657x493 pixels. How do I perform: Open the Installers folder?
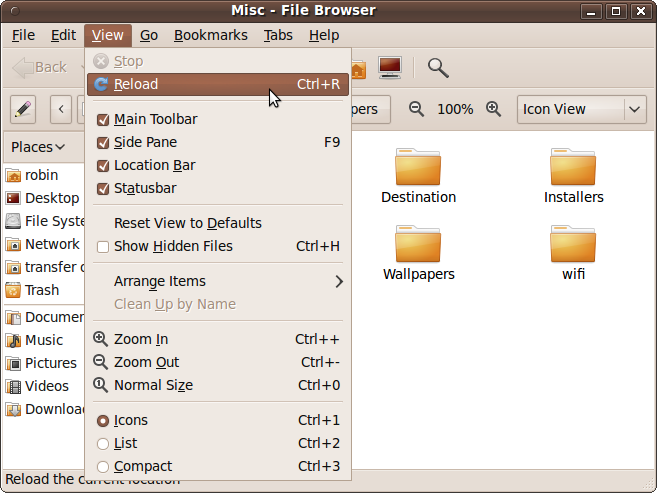coord(573,176)
